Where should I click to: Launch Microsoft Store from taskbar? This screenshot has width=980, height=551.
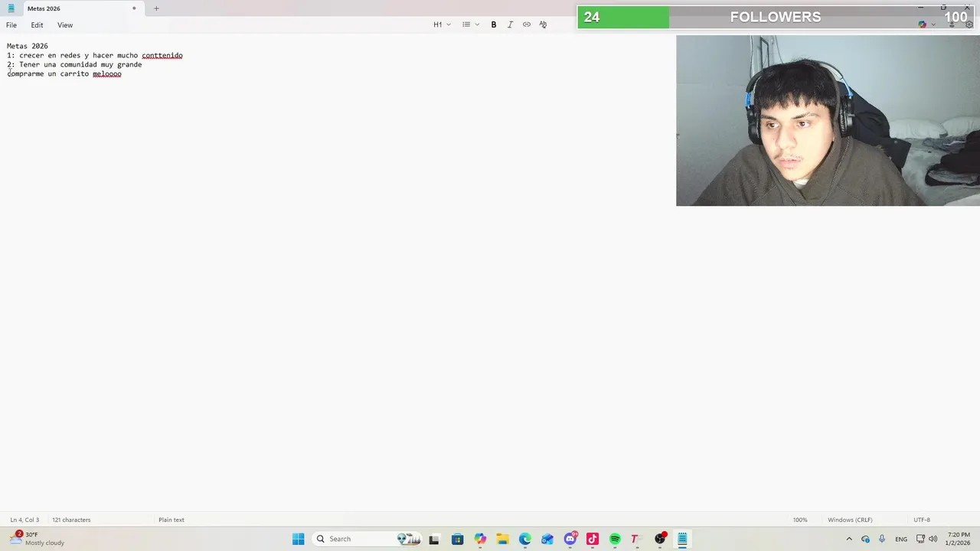pyautogui.click(x=457, y=539)
